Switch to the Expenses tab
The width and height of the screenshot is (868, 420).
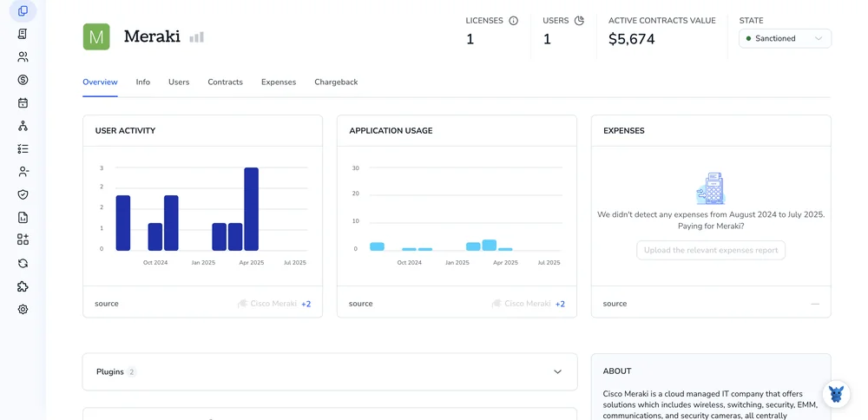point(279,82)
